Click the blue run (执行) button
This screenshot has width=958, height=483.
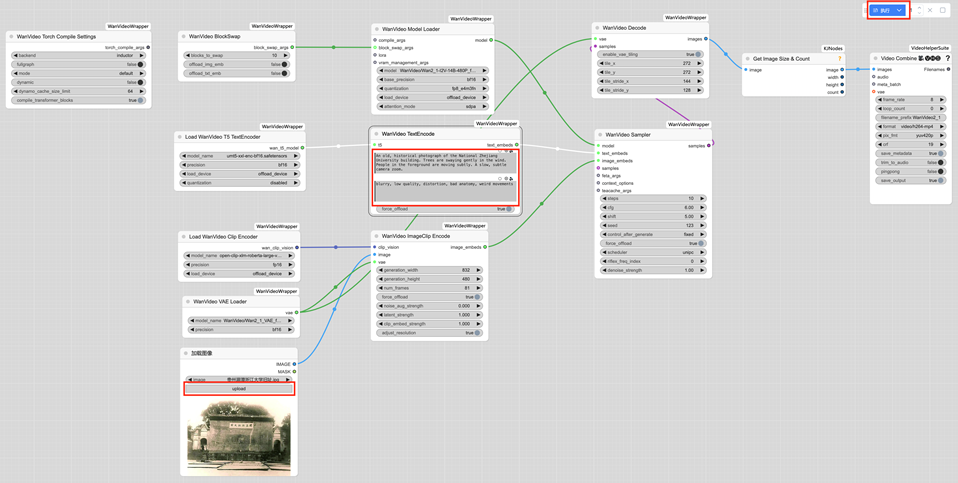click(881, 10)
